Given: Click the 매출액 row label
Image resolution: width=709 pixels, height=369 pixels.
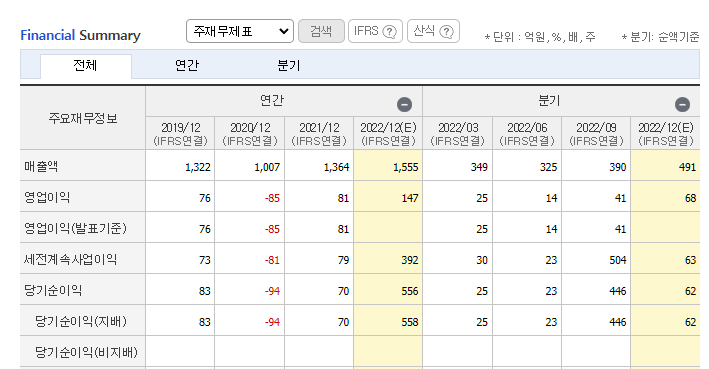Looking at the screenshot, I should tap(41, 166).
